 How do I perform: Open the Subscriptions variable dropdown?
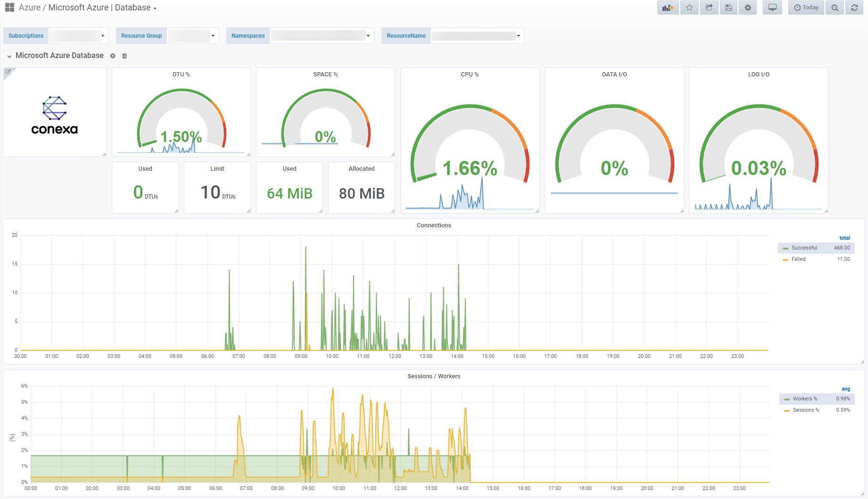click(x=78, y=36)
